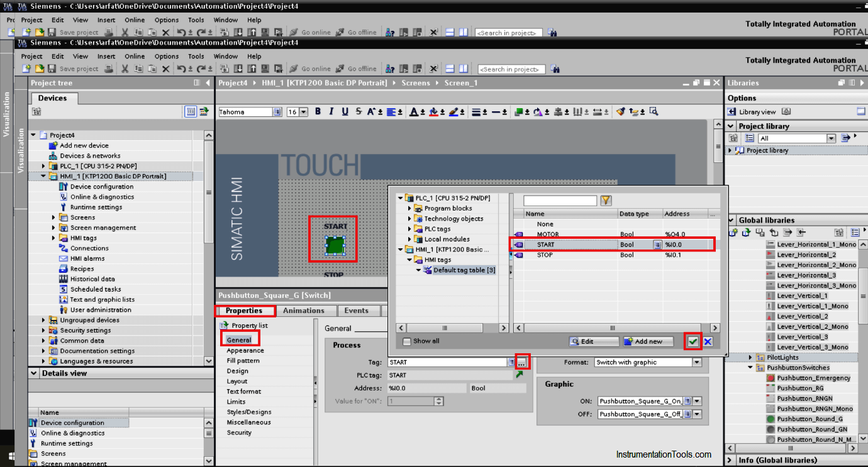Select Appearance in property categories list
This screenshot has width=868, height=467.
click(x=245, y=351)
